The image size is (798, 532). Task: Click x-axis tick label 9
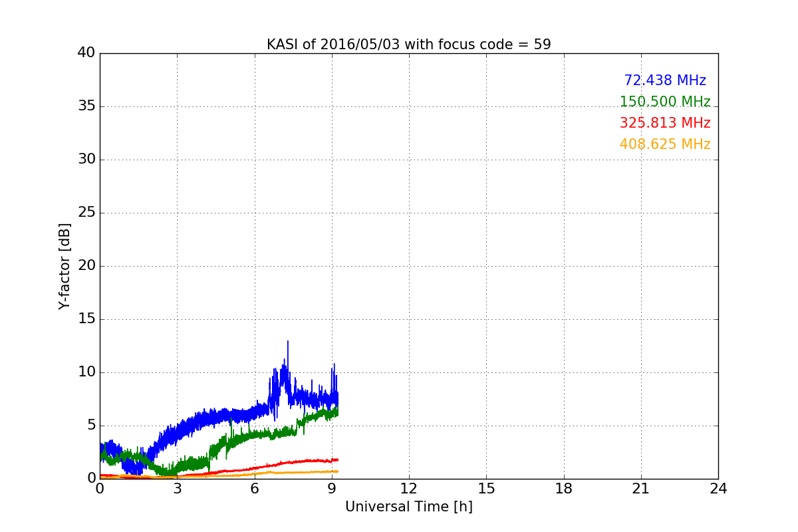click(332, 489)
